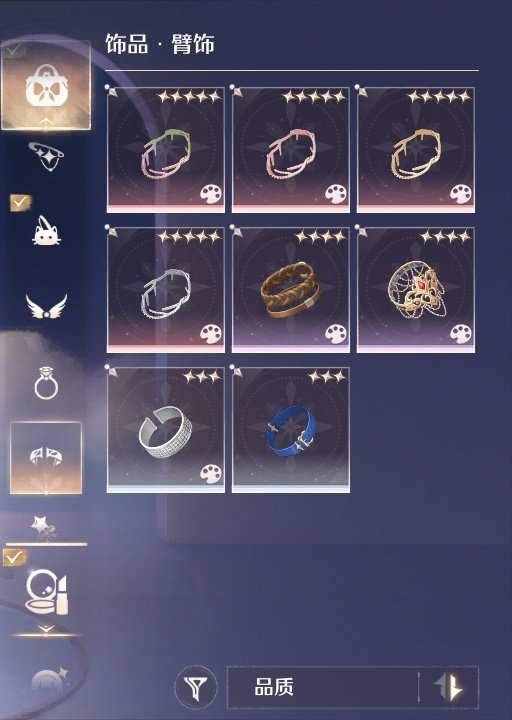Screen dimensions: 512x720
Task: Select the highlighted arm accessory tab
Action: click(x=46, y=458)
